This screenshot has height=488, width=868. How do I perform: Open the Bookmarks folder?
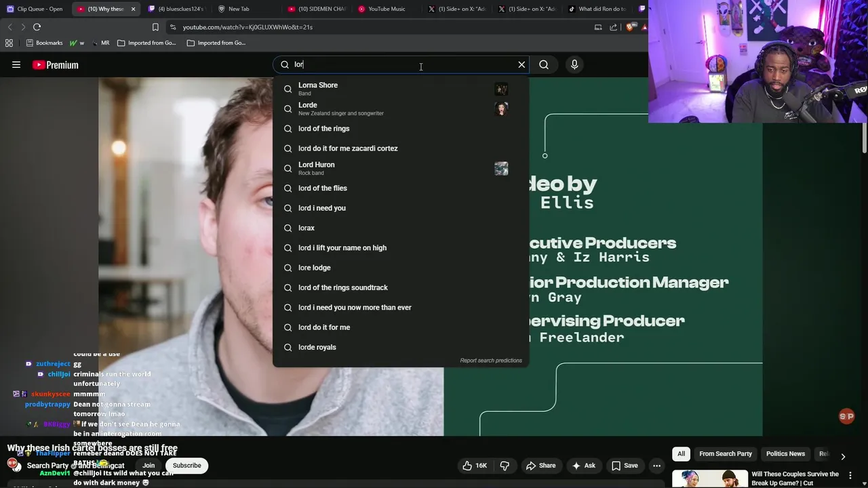44,43
